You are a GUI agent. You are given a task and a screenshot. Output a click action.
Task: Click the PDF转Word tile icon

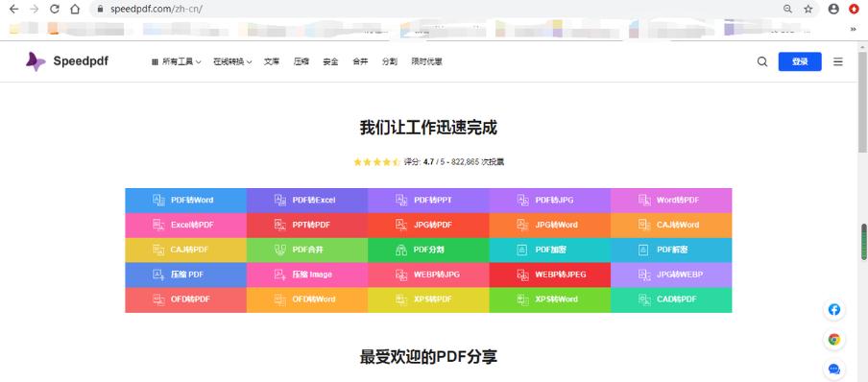click(x=158, y=200)
